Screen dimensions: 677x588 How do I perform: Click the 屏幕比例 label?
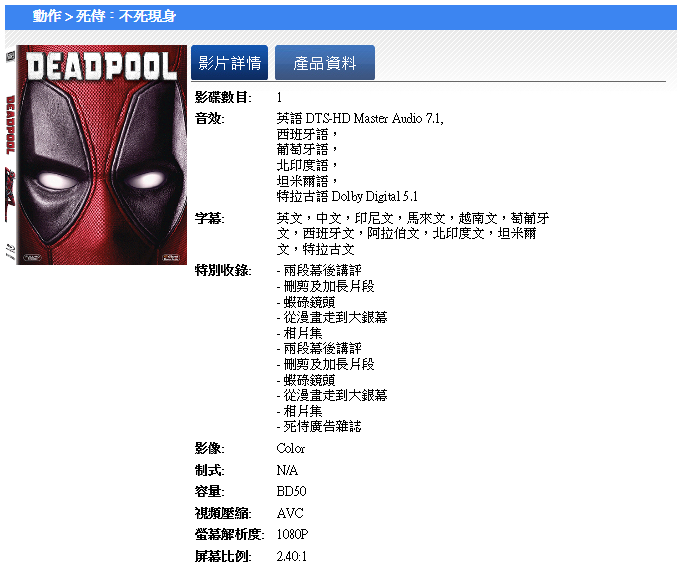223,556
